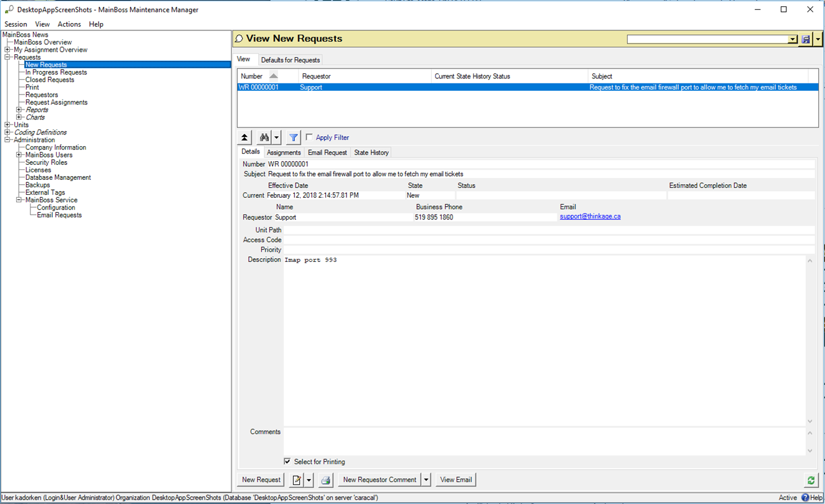Expand the MainBoss Users node

tap(19, 155)
